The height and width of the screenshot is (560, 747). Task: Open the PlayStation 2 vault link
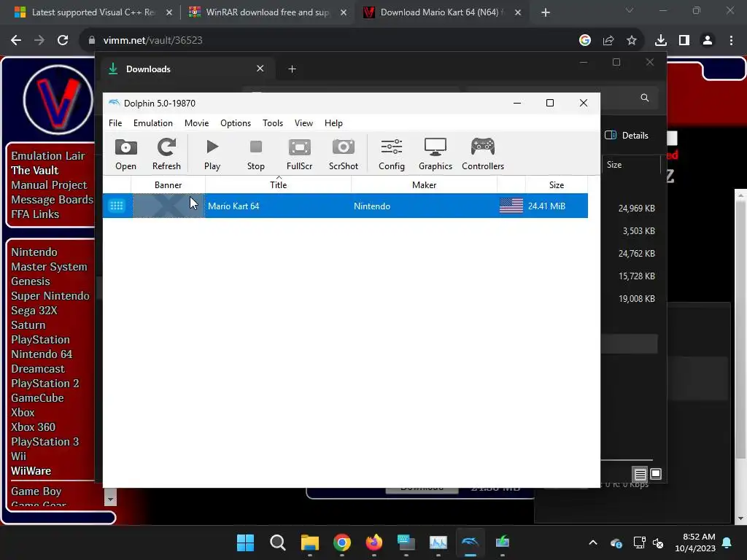point(44,384)
